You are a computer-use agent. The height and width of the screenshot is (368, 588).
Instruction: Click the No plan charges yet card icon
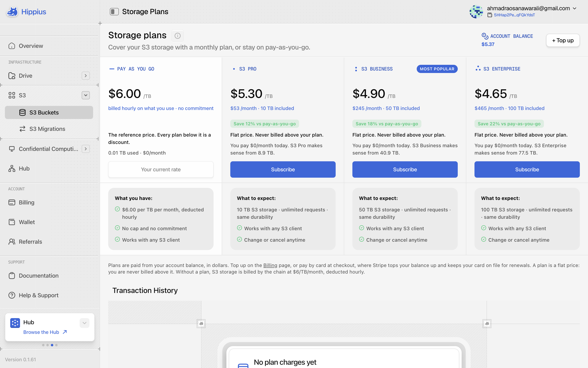pyautogui.click(x=243, y=365)
